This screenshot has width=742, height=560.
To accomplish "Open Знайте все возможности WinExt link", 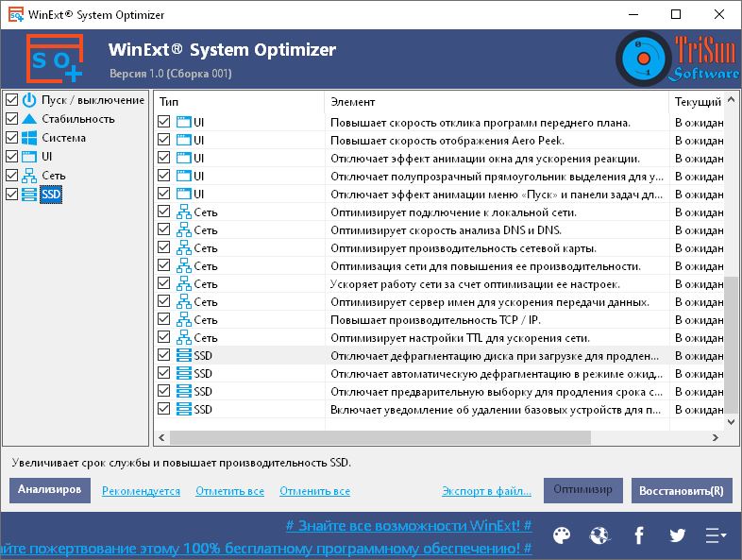I will point(409,525).
